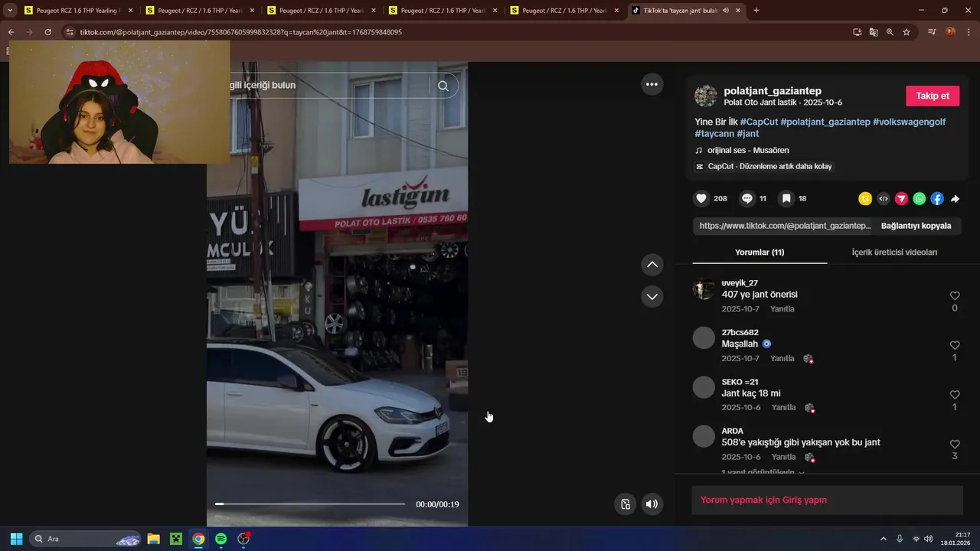Viewport: 980px width, 551px height.
Task: Open Chrome tab search dropdown
Action: (x=10, y=11)
